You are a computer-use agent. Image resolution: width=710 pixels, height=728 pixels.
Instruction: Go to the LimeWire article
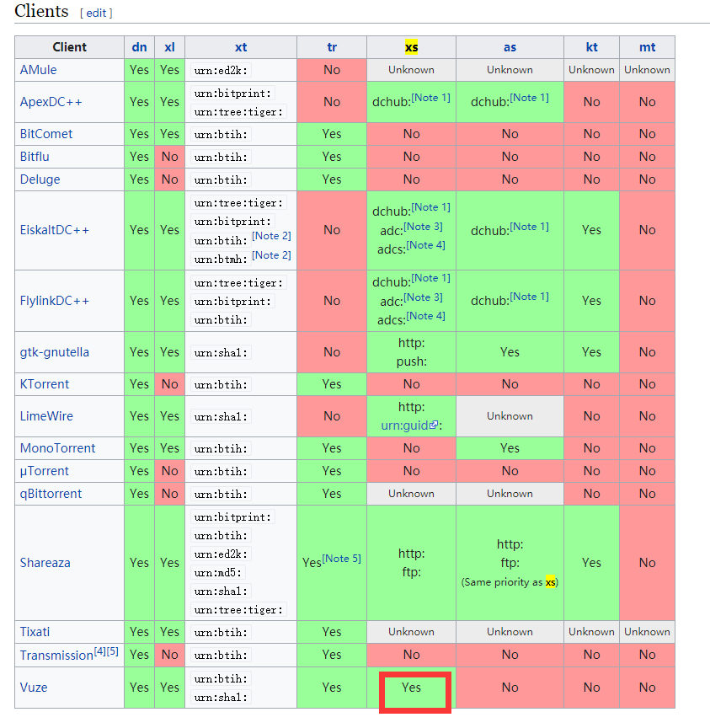[x=46, y=416]
